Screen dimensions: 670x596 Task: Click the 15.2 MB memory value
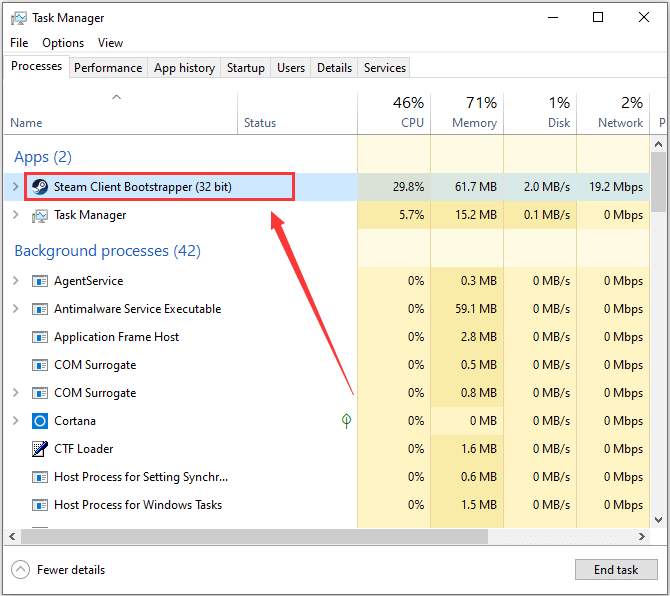tap(476, 215)
